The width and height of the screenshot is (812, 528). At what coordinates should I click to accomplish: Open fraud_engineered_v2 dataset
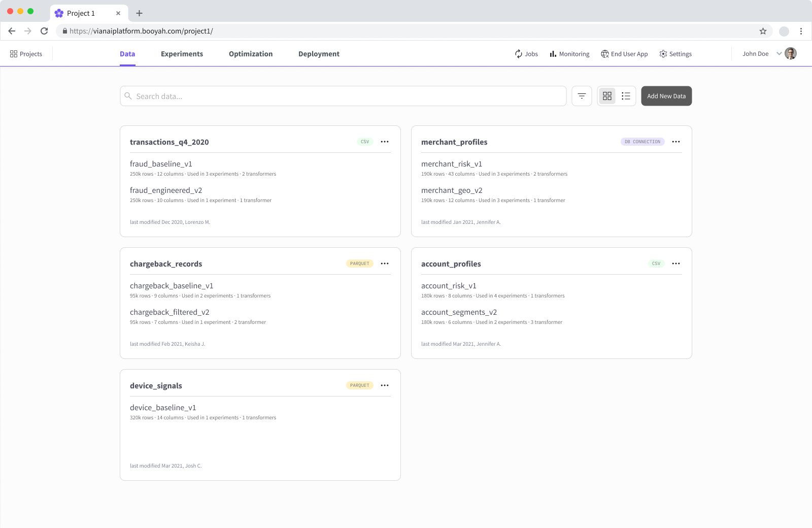coord(166,190)
